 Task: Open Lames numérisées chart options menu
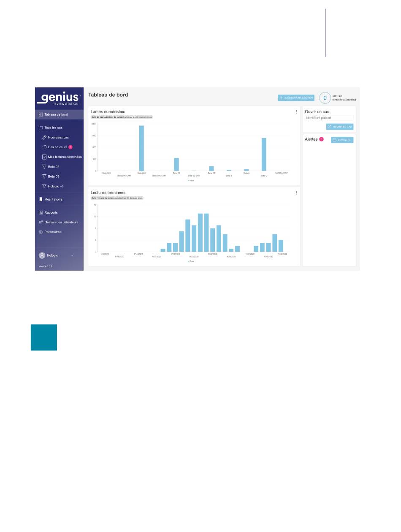(296, 112)
